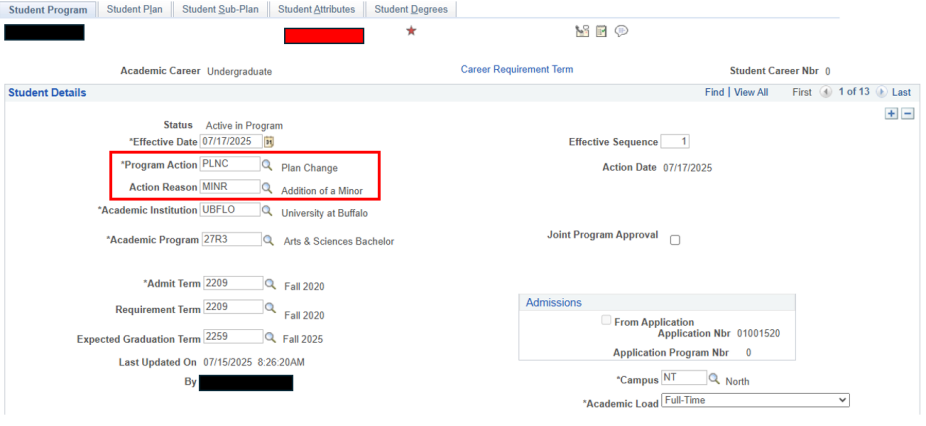Open the speech bubble comments icon

(621, 31)
